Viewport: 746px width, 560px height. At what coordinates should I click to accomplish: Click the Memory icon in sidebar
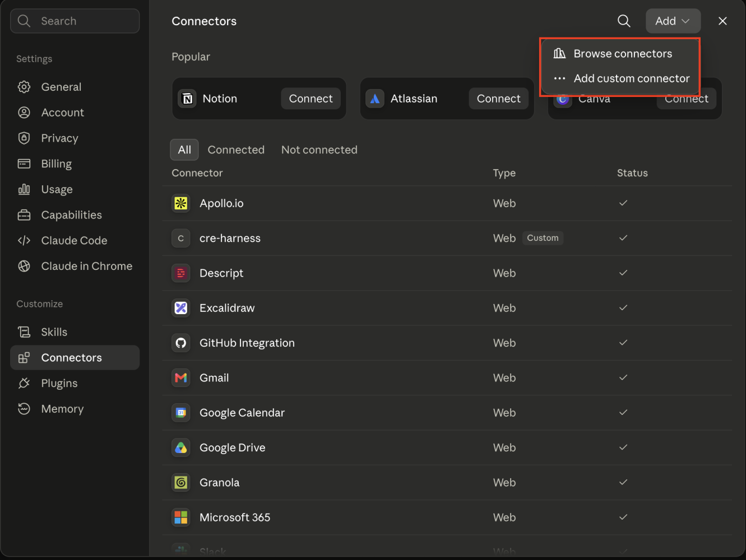[24, 409]
